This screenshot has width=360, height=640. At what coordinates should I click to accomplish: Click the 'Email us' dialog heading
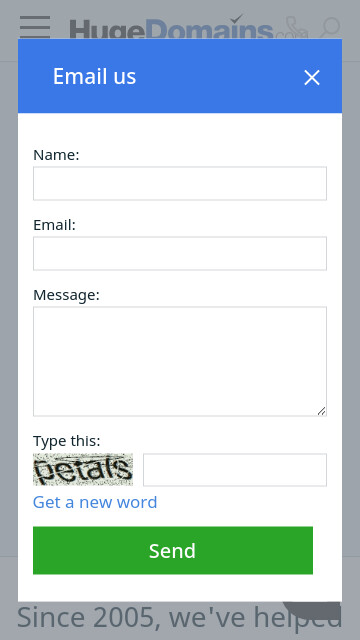point(94,76)
